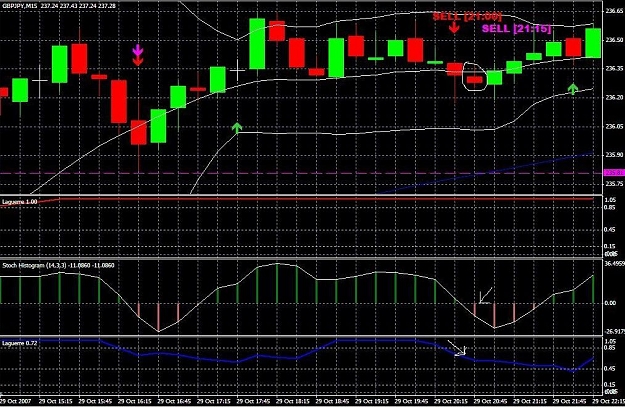Click the 235.90 price axis label
The height and width of the screenshot is (407, 625).
(614, 155)
